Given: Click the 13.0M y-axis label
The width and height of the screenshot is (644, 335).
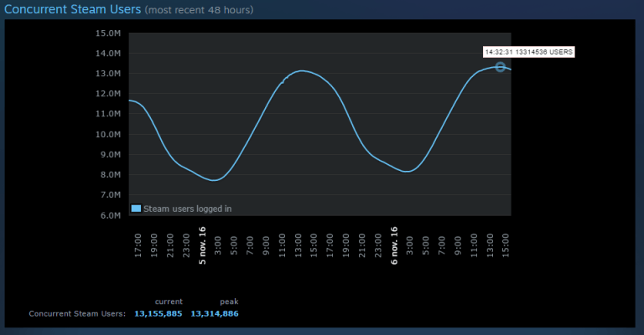Looking at the screenshot, I should click(x=108, y=74).
